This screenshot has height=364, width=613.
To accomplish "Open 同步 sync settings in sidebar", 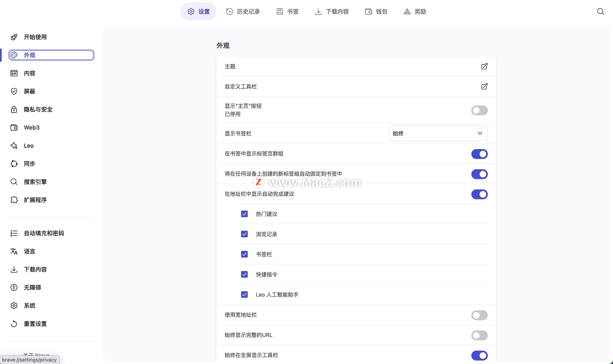I will click(29, 164).
